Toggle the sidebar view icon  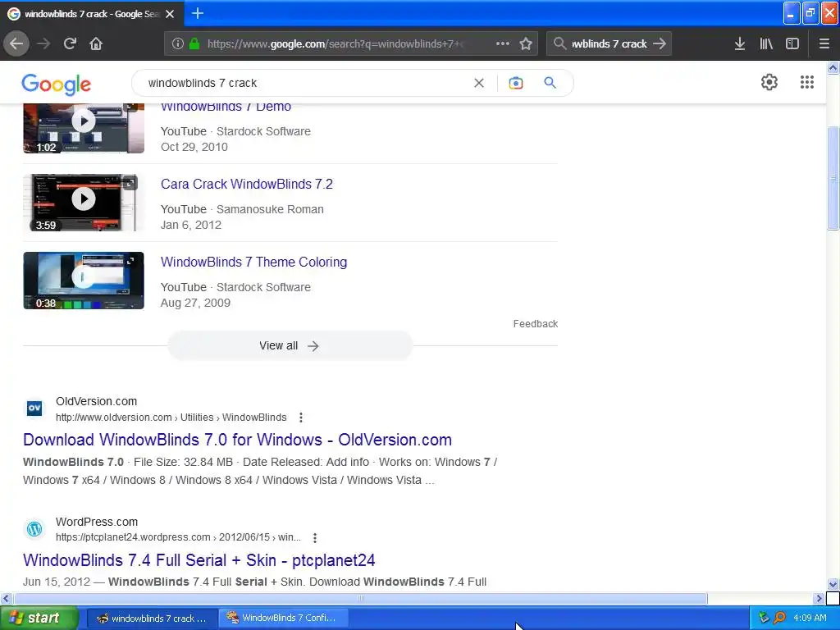click(792, 43)
